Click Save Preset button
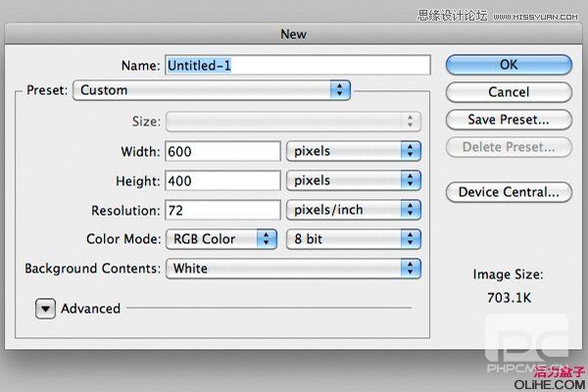Image resolution: width=588 pixels, height=392 pixels. tap(509, 120)
